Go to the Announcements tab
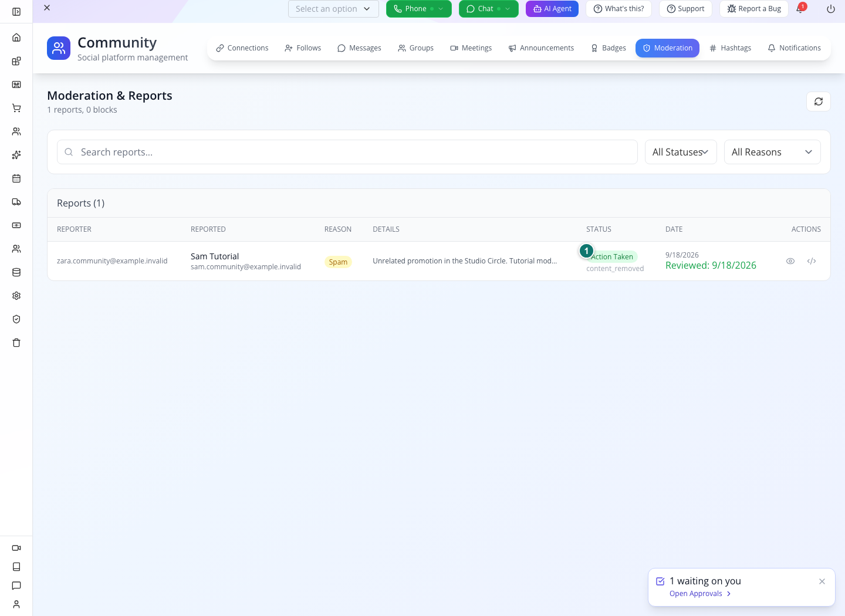This screenshot has width=845, height=616. coord(541,48)
